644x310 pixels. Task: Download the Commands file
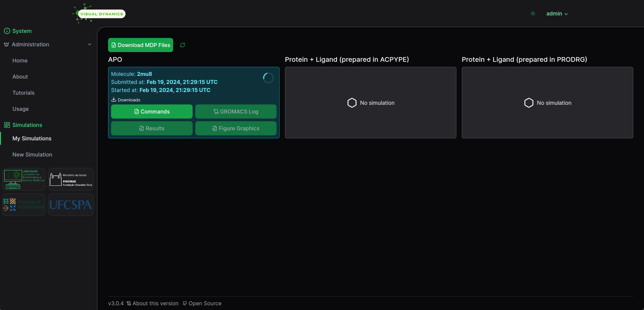(x=152, y=112)
